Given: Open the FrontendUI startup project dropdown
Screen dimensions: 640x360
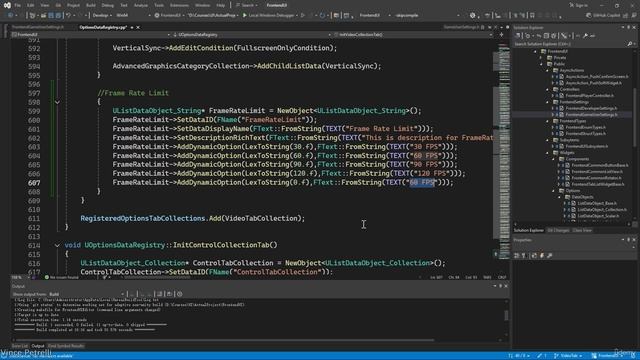Looking at the screenshot, I should (x=170, y=16).
